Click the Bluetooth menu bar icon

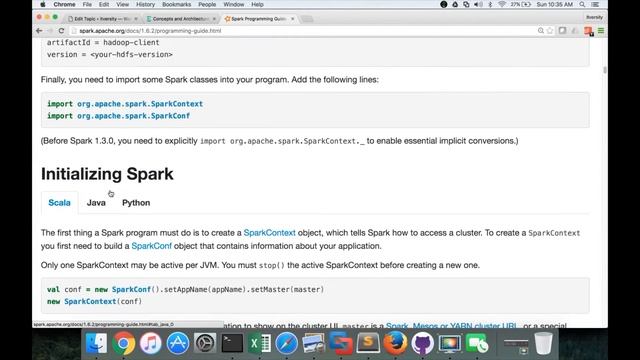pos(490,4)
